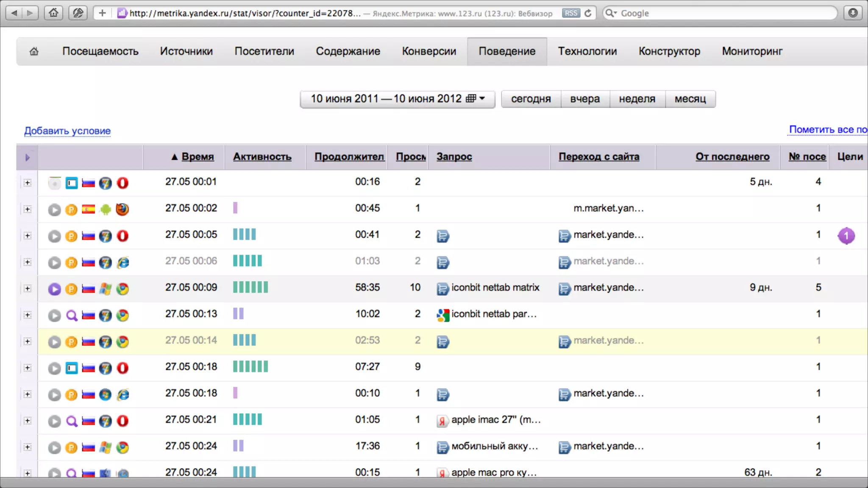Expand the 27.05 00:01 visit row
The width and height of the screenshot is (868, 488).
pyautogui.click(x=28, y=183)
